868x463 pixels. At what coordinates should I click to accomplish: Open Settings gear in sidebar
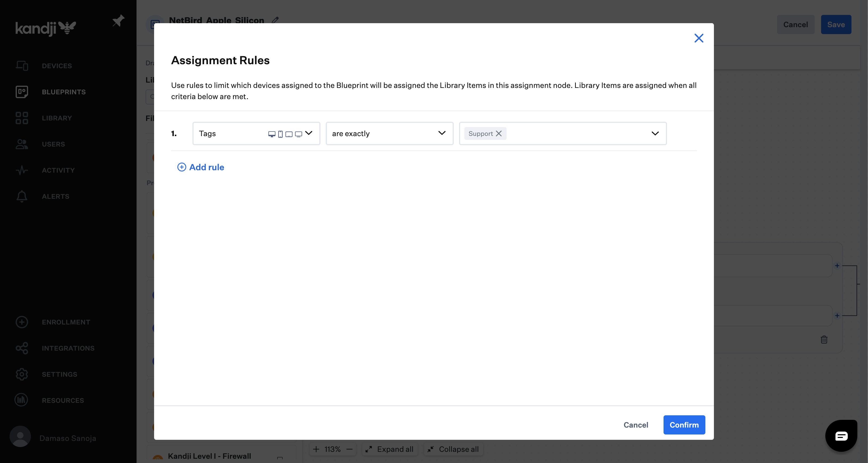[x=22, y=374]
